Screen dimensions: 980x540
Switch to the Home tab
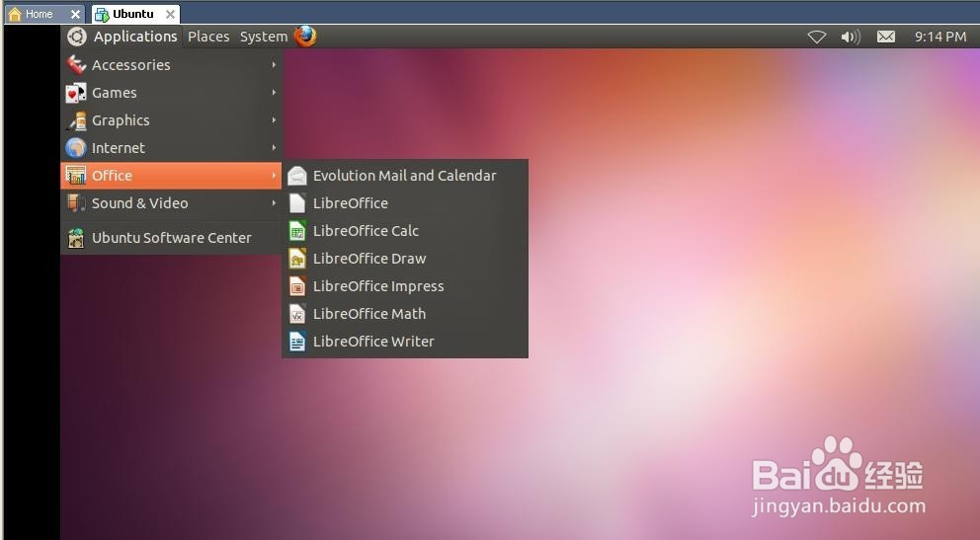pyautogui.click(x=45, y=14)
